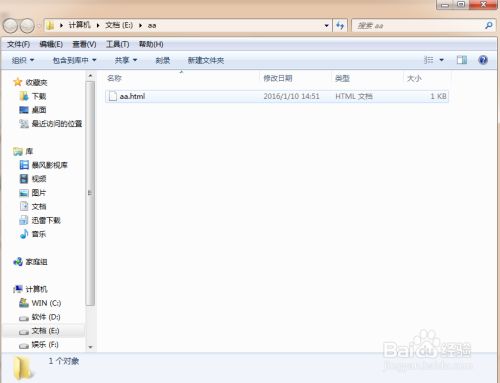Viewport: 500px width, 383px height.
Task: Click the navigation pane scrollbar thumb
Action: point(90,193)
